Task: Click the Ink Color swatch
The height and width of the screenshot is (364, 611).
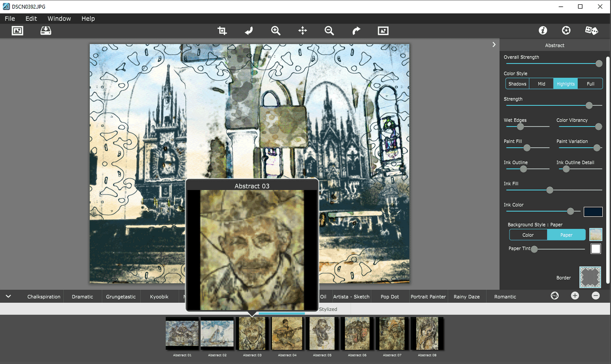Action: 593,211
